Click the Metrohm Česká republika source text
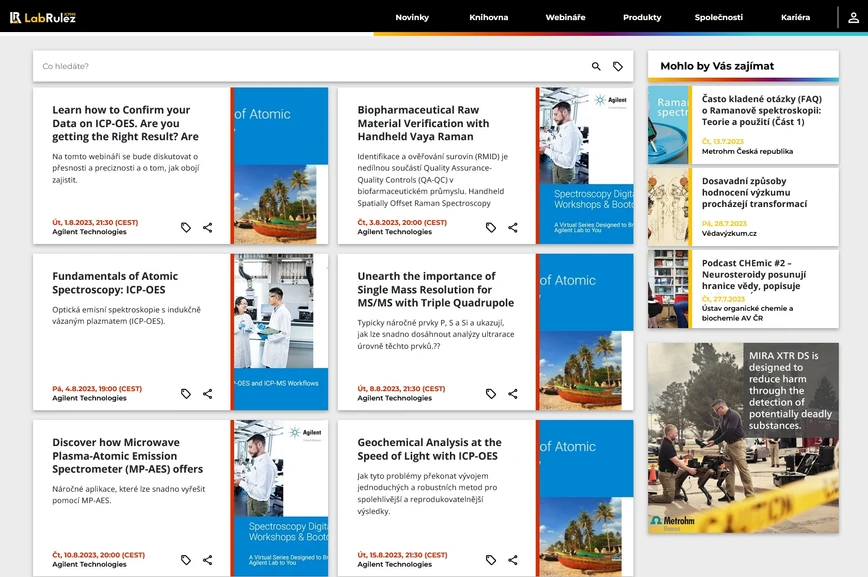Viewport: 868px width, 577px height. tap(747, 151)
